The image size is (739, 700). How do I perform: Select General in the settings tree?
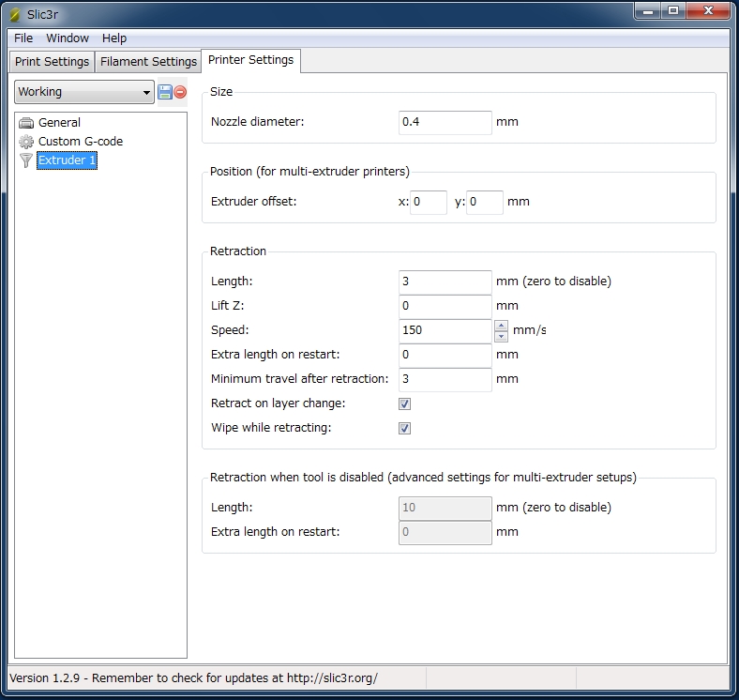coord(59,123)
